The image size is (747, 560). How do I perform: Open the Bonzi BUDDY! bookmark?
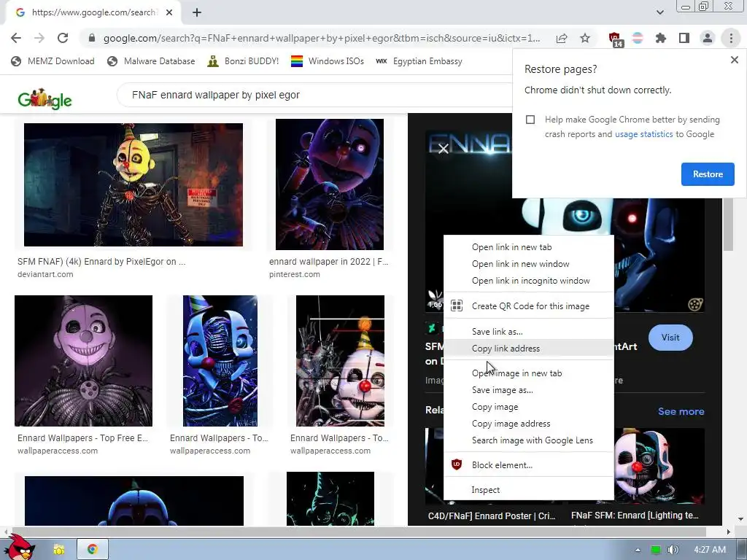[243, 61]
